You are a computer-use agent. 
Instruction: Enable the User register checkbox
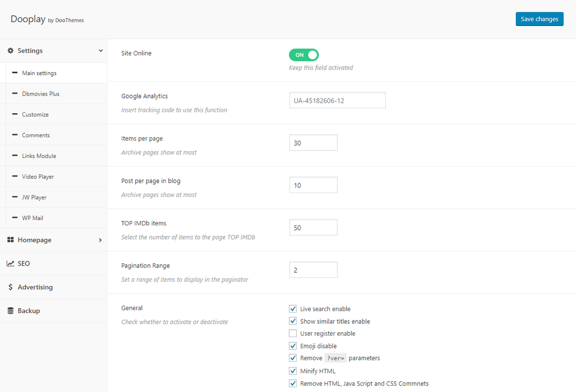(x=293, y=334)
